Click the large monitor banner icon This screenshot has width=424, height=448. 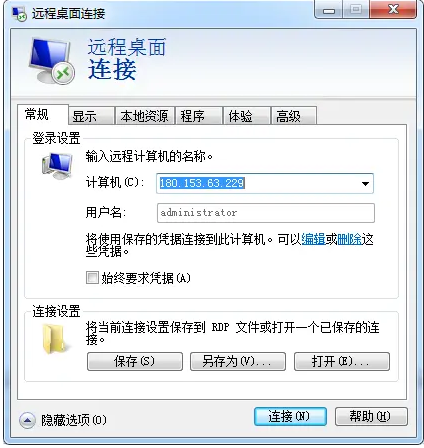(52, 61)
